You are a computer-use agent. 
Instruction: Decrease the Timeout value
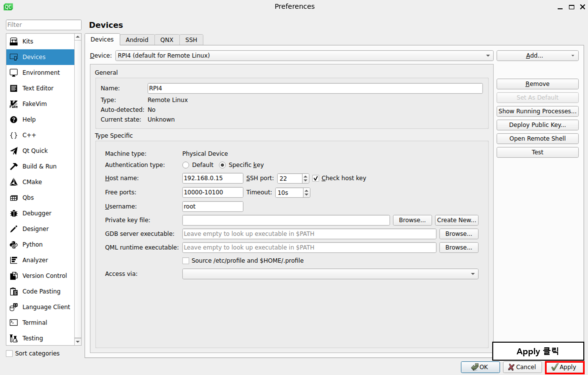pos(306,195)
